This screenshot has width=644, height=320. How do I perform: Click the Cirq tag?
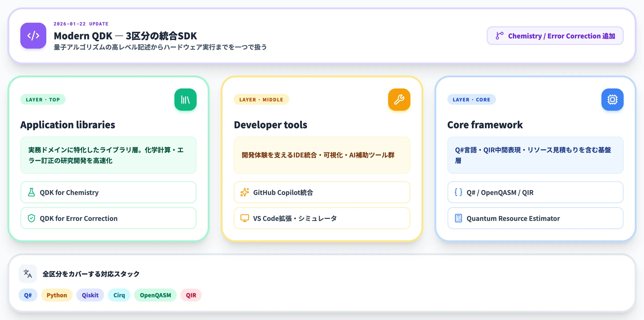point(119,295)
